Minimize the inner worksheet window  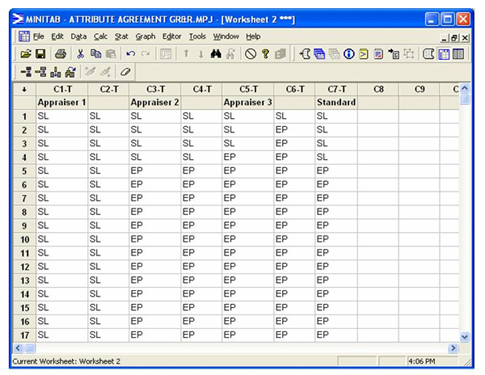445,38
